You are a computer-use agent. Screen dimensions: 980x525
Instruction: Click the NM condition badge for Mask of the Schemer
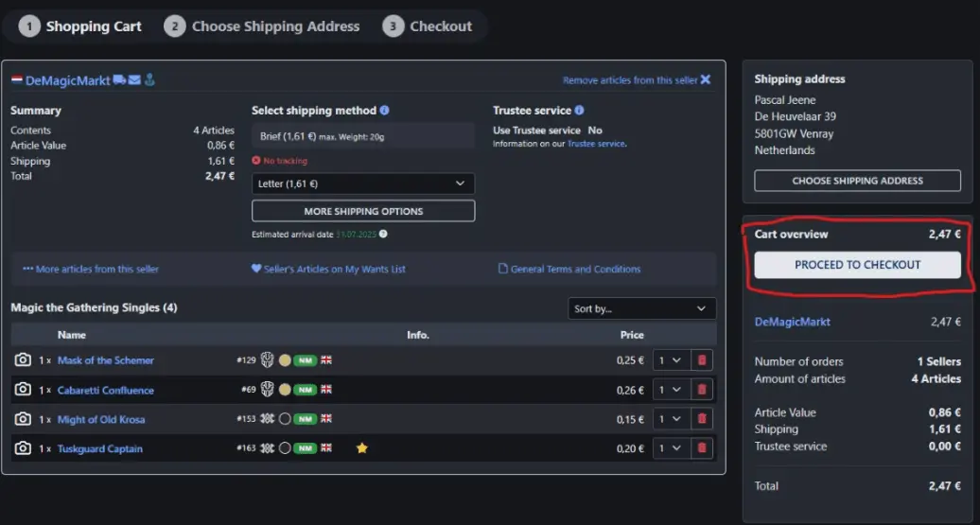[305, 360]
